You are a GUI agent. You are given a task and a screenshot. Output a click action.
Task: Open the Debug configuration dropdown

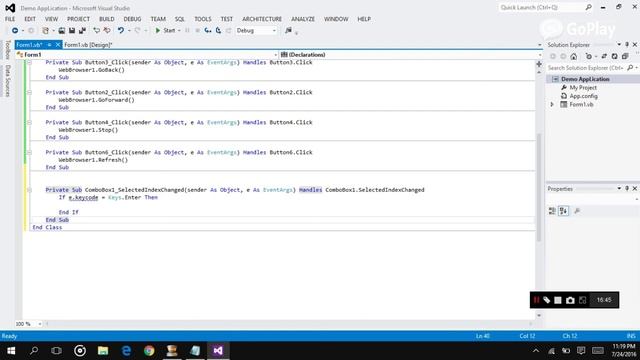click(x=256, y=31)
